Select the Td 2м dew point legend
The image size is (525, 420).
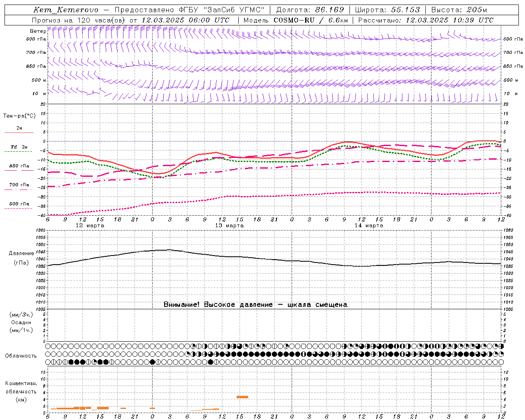[19, 147]
